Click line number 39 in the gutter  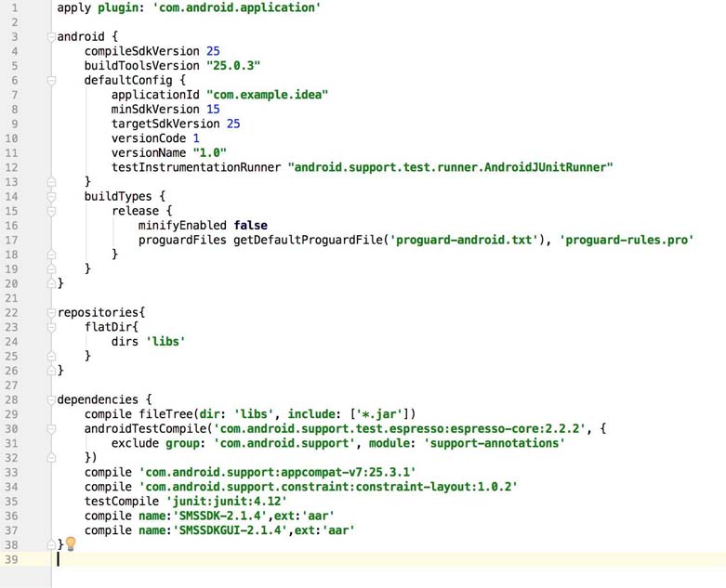[x=11, y=559]
